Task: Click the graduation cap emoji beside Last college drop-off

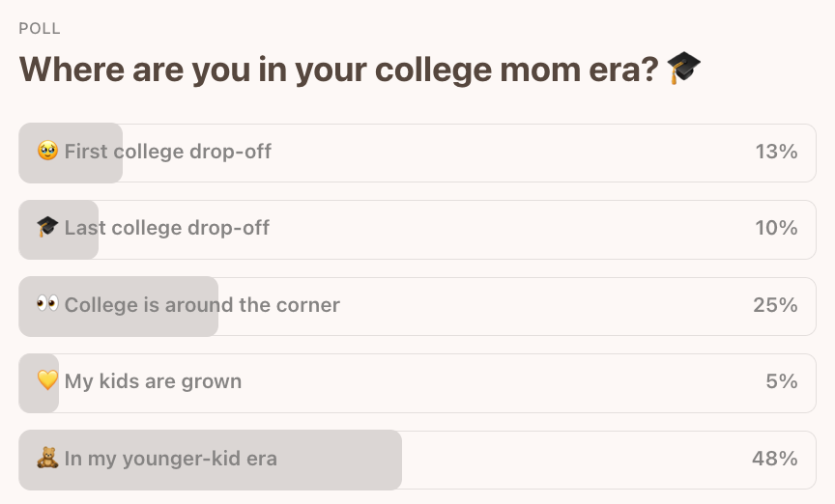Action: (47, 227)
